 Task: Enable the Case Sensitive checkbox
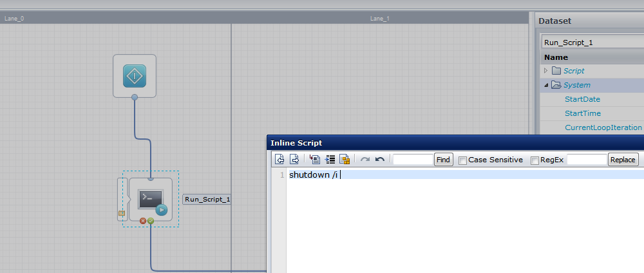click(462, 160)
